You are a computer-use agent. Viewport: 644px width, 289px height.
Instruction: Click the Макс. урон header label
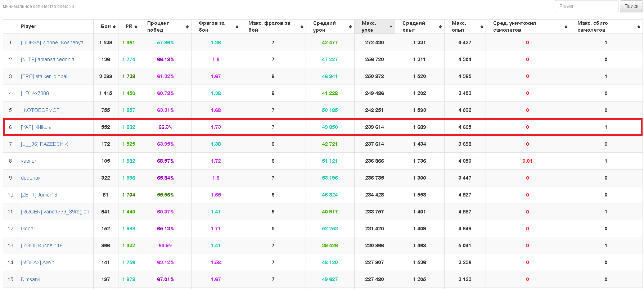point(369,27)
